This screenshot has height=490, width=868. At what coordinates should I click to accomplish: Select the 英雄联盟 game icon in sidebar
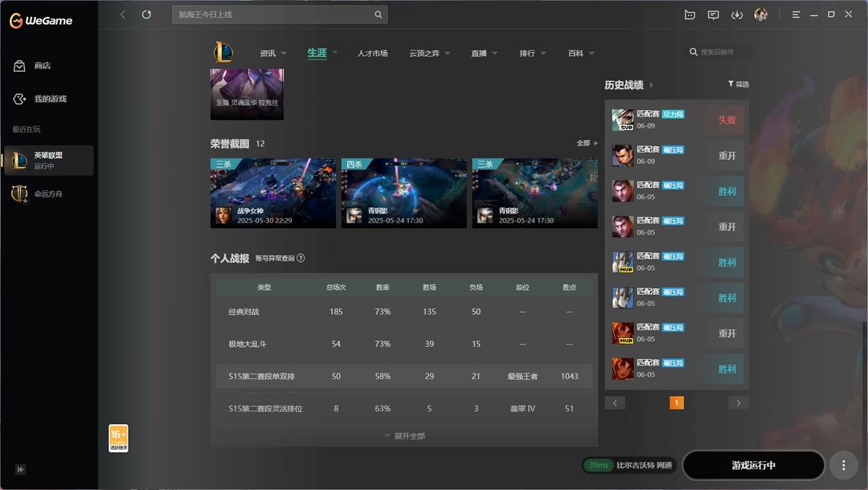click(19, 161)
